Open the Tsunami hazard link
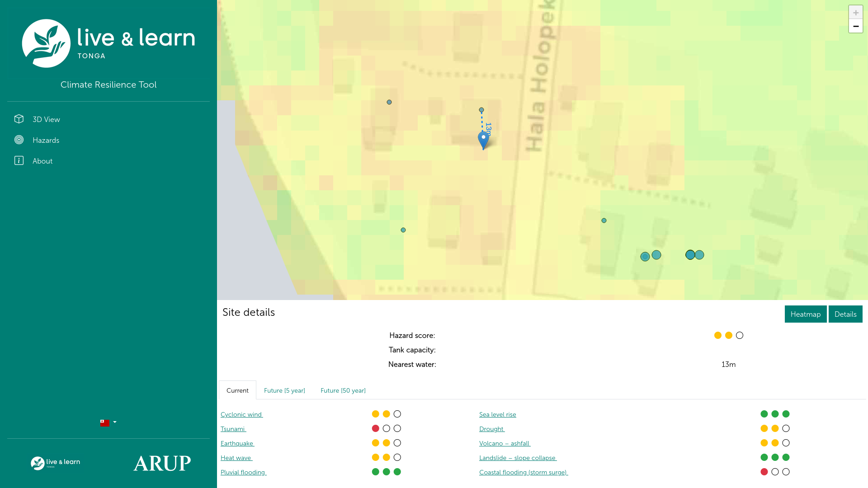This screenshot has height=488, width=868. point(233,429)
